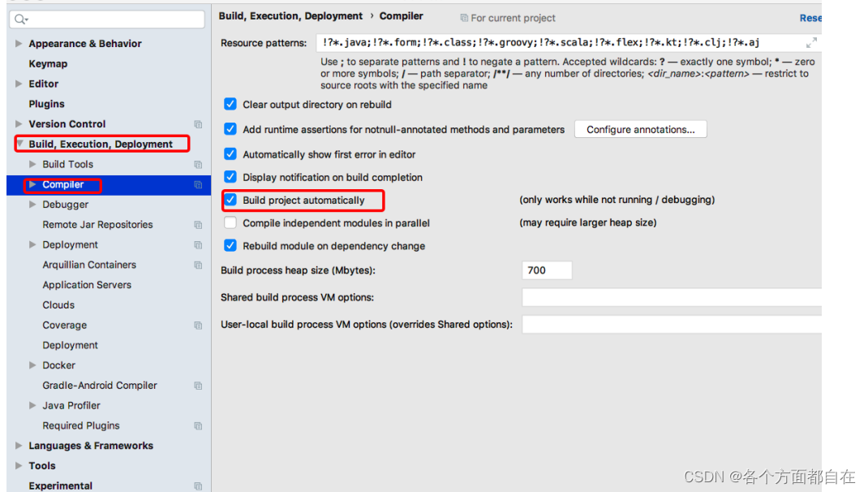Disable 'Clear output directory on rebuild'

pos(230,104)
